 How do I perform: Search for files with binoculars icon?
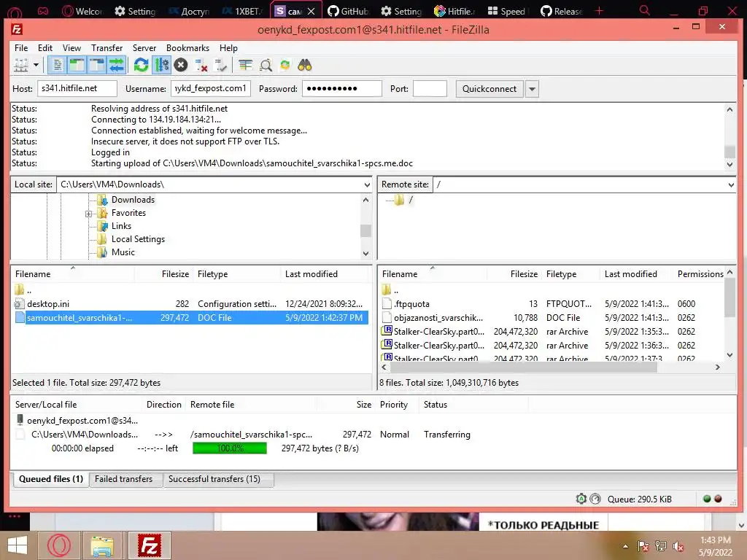(304, 65)
